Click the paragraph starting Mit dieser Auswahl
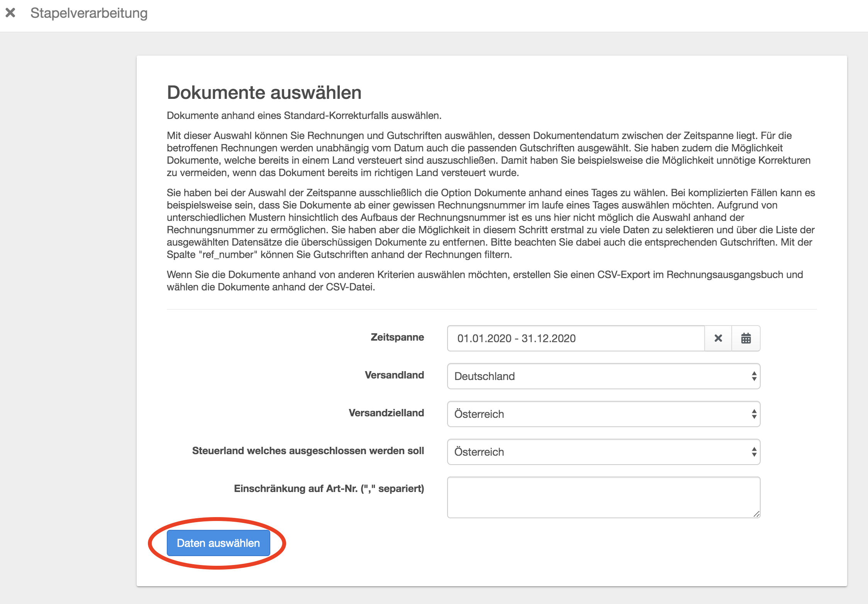This screenshot has width=868, height=604. pos(488,154)
